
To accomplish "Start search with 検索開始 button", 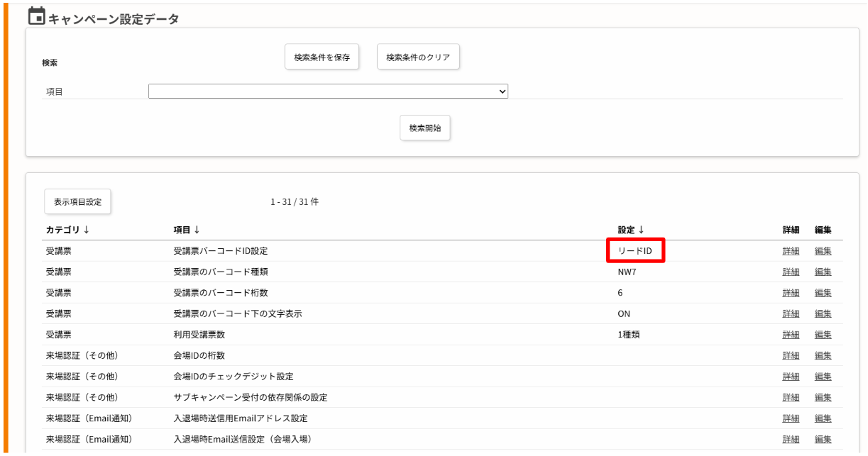I will (425, 128).
